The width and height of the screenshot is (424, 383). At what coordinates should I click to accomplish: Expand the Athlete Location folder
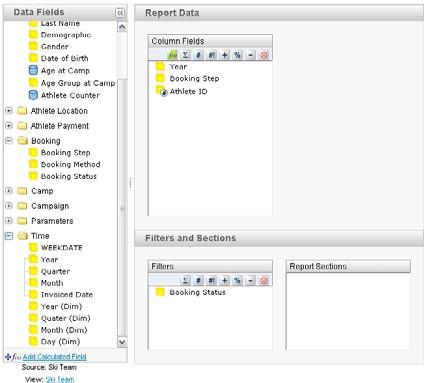tap(9, 110)
